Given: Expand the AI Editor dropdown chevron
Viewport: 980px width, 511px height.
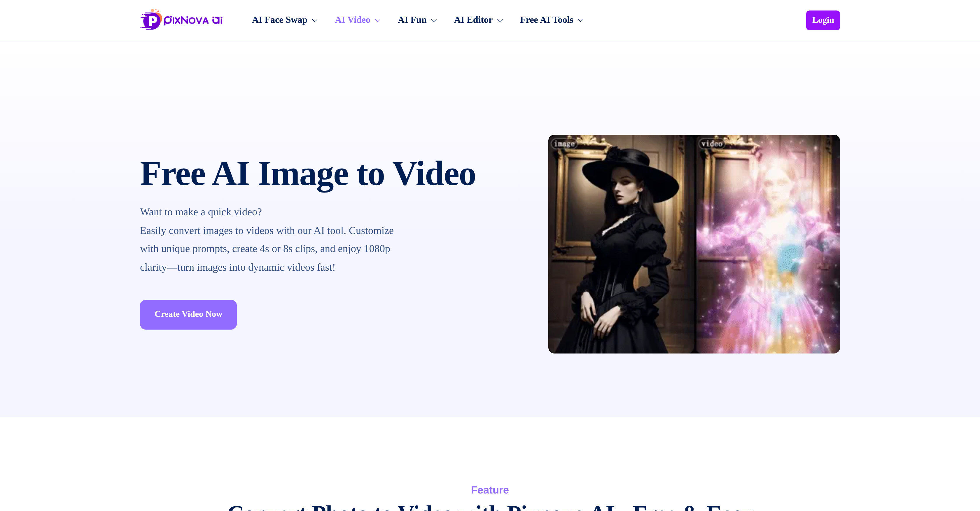Looking at the screenshot, I should pyautogui.click(x=500, y=20).
